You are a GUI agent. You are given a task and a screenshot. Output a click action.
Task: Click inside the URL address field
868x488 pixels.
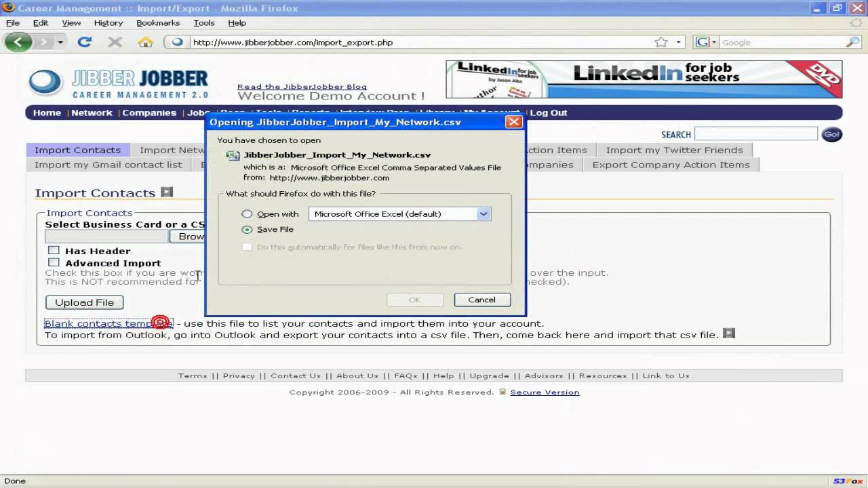(x=420, y=42)
